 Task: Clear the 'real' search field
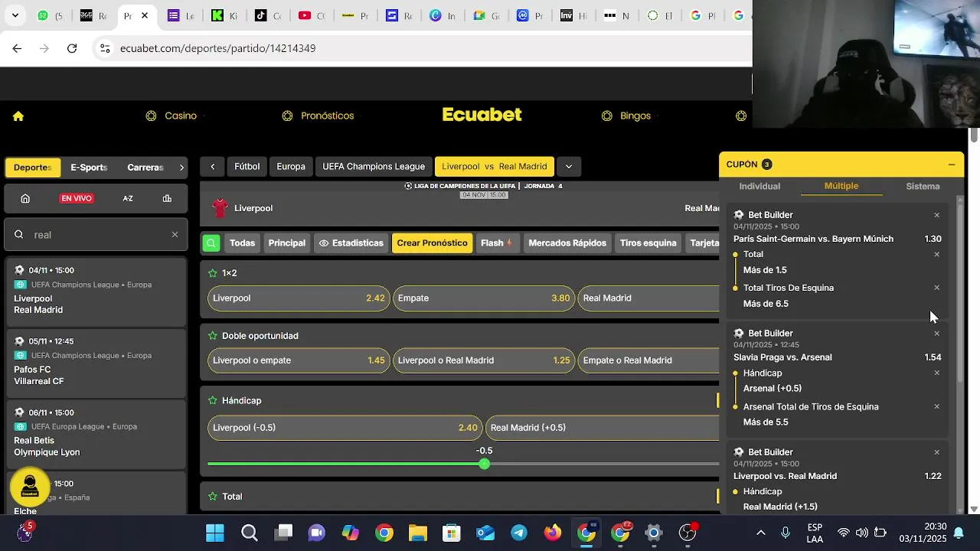(x=175, y=235)
